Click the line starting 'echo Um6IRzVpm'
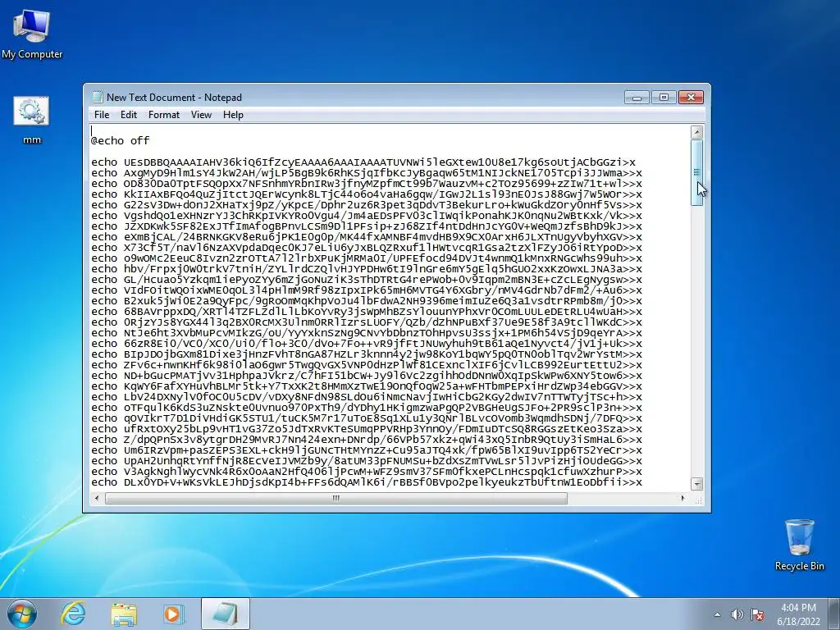Screen dimensions: 840x630 (367, 450)
